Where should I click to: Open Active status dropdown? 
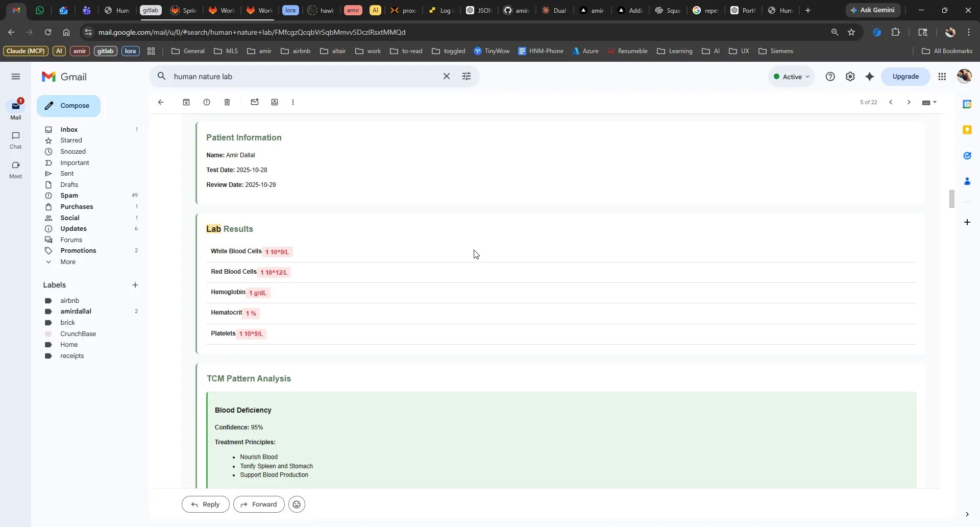point(791,77)
